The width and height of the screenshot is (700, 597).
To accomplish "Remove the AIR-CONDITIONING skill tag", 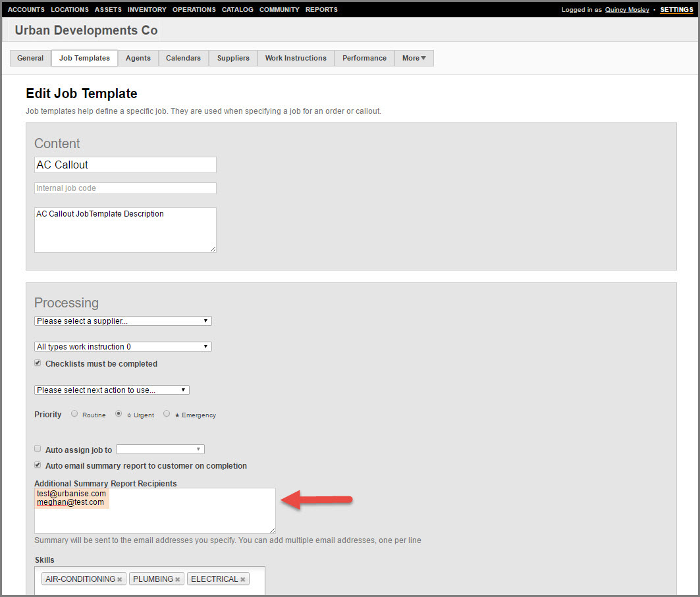I will pyautogui.click(x=119, y=580).
